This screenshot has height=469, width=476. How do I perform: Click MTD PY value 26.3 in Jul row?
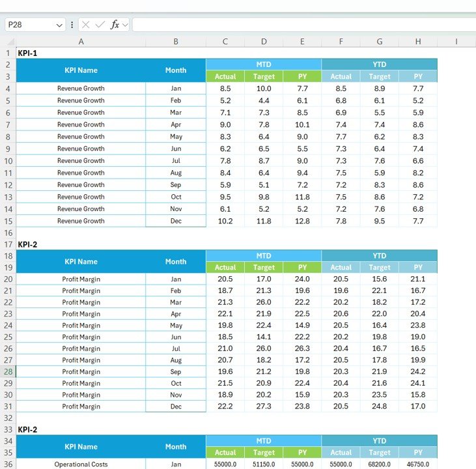[302, 348]
